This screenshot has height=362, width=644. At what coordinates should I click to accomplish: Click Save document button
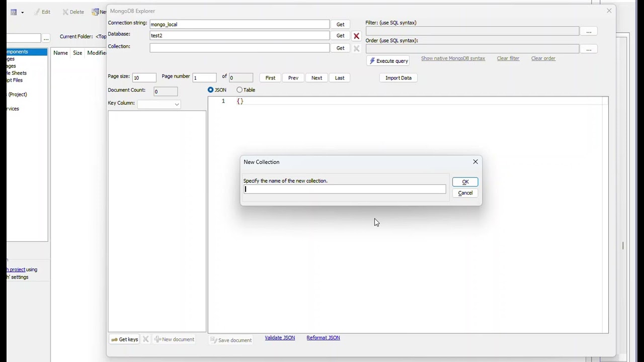pyautogui.click(x=231, y=340)
